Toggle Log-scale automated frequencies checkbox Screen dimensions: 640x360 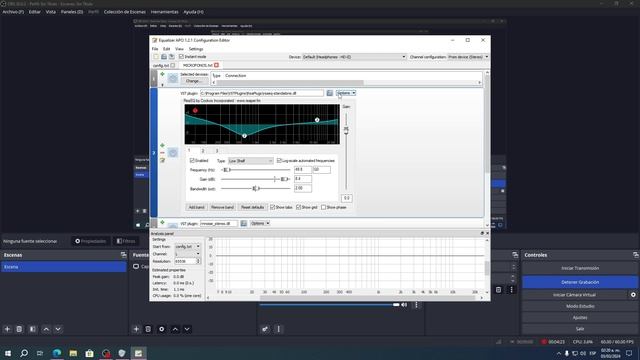279,161
